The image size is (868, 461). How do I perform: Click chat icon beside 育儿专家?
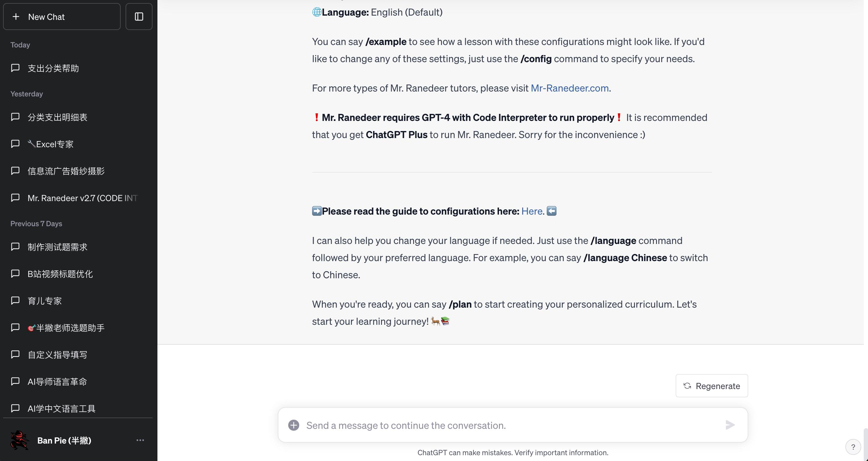[x=15, y=301]
